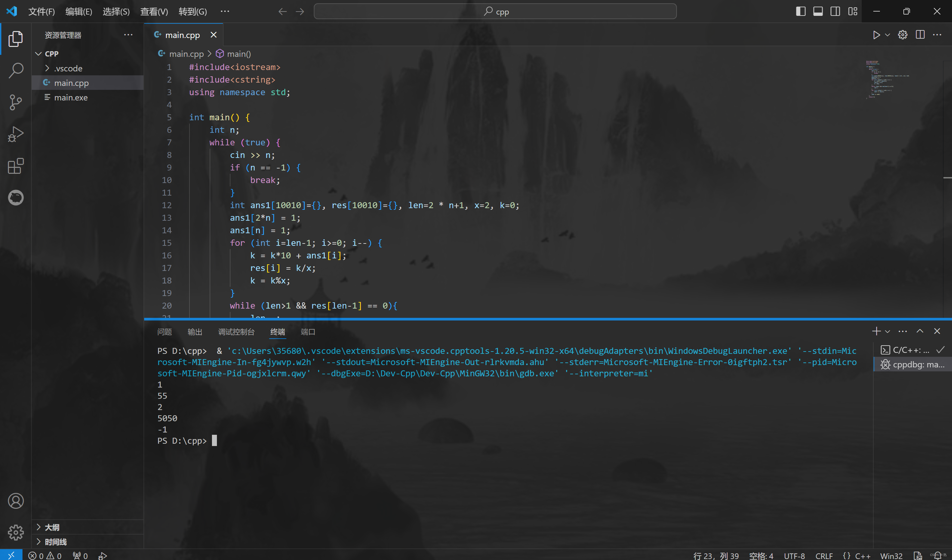Image resolution: width=952 pixels, height=560 pixels.
Task: Toggle the bottom panel layout button
Action: tap(818, 11)
